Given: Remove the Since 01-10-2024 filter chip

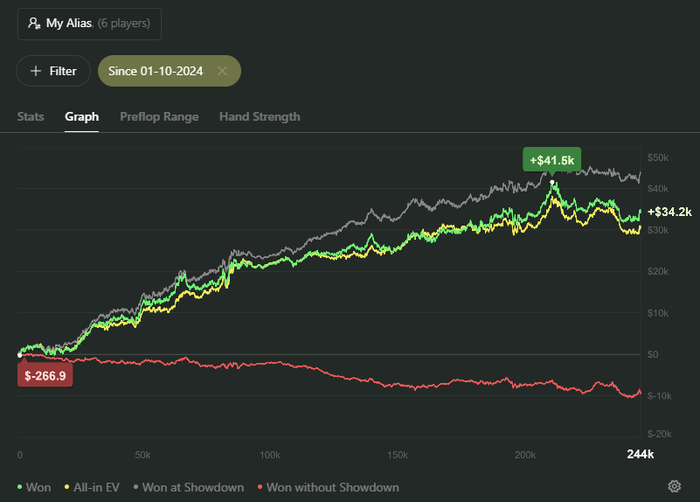Looking at the screenshot, I should point(222,71).
